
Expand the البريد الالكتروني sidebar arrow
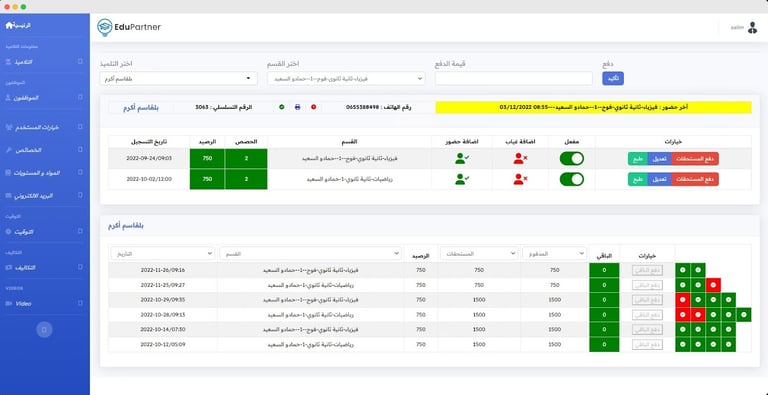tap(80, 196)
